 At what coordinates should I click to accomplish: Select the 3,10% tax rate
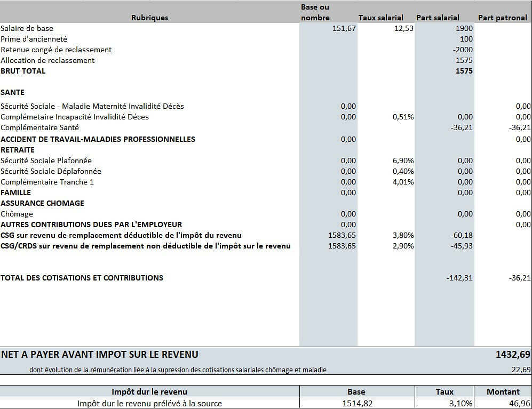pyautogui.click(x=460, y=404)
